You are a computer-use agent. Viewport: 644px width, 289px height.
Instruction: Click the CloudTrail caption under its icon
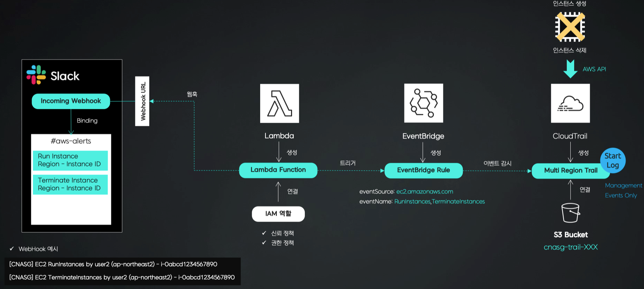(x=570, y=136)
